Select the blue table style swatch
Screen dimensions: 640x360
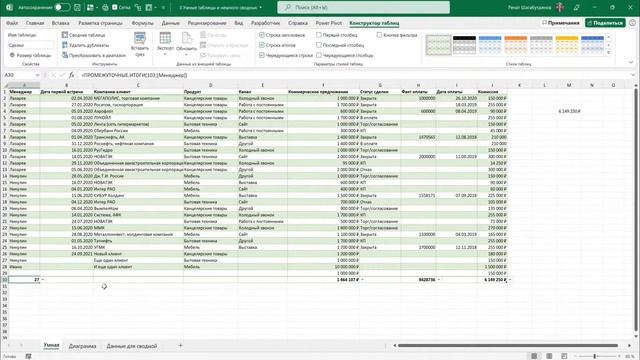(x=490, y=45)
